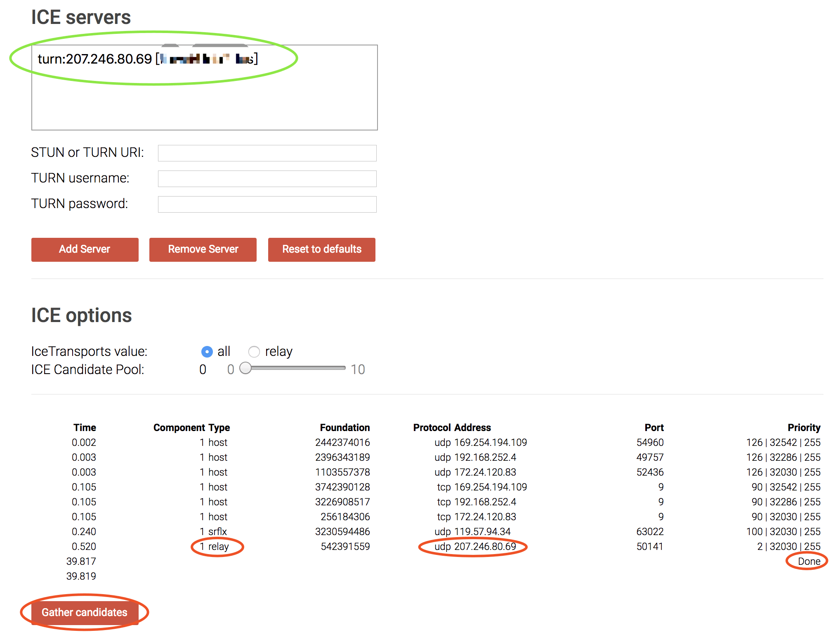The width and height of the screenshot is (840, 635).
Task: Click foundation value 256184306
Action: point(345,517)
